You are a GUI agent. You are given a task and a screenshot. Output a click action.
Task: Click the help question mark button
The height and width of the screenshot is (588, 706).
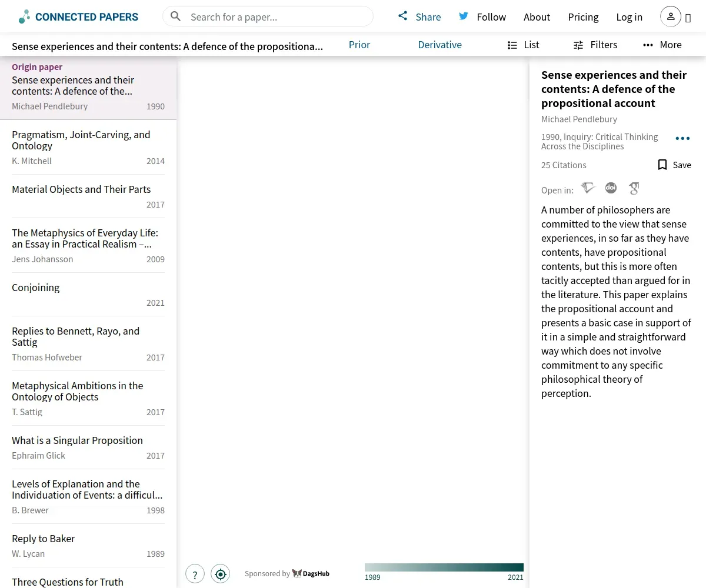pos(195,574)
